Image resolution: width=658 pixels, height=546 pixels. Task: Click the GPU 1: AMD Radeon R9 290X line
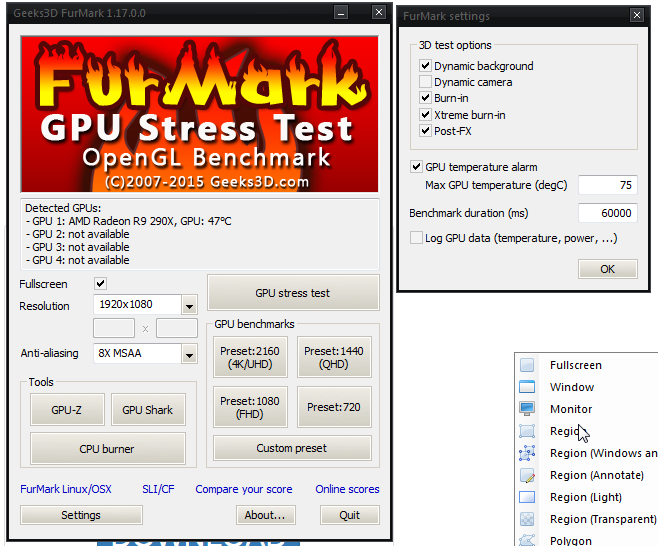click(x=128, y=221)
